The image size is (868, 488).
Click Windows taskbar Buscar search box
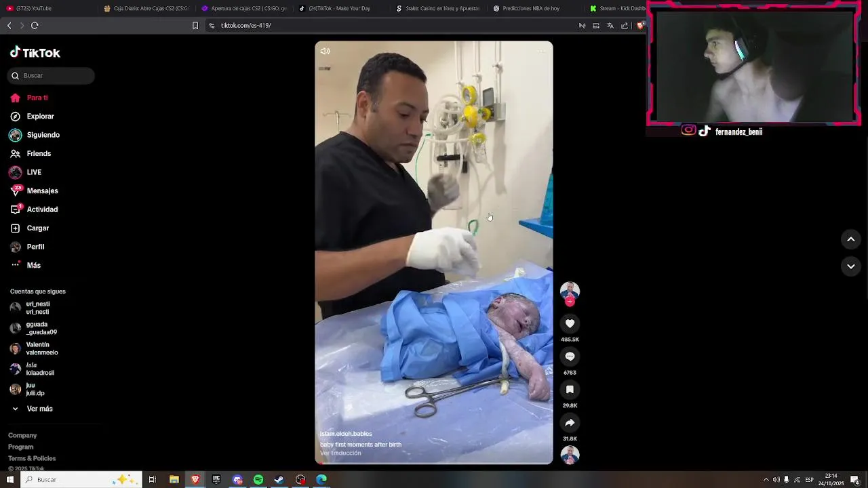point(81,479)
